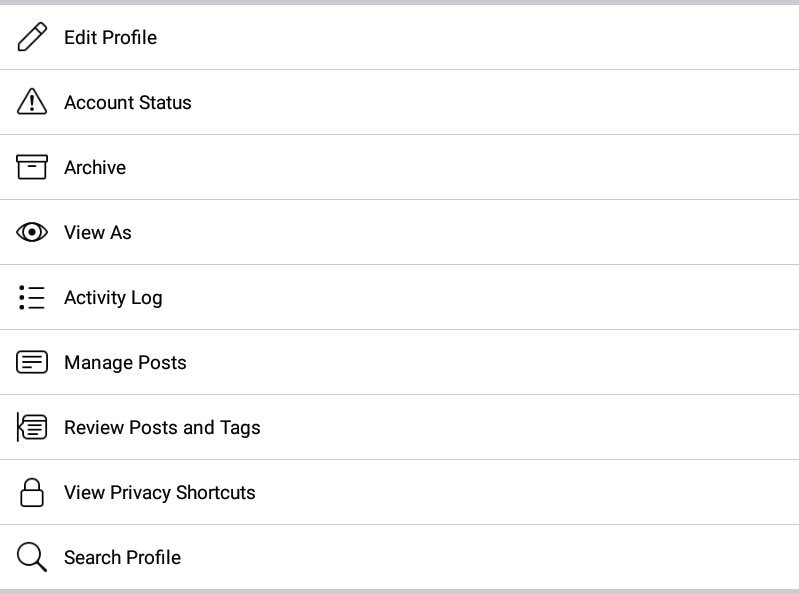Open Activity Log from the list

click(x=113, y=297)
